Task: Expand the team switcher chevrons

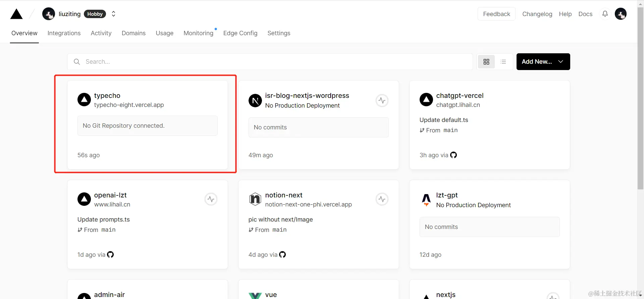Action: click(113, 14)
